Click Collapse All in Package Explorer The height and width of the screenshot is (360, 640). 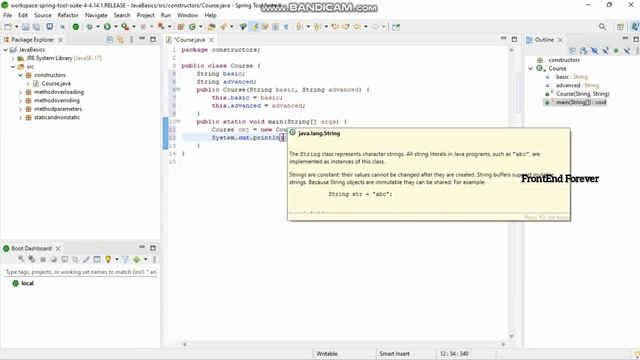110,40
